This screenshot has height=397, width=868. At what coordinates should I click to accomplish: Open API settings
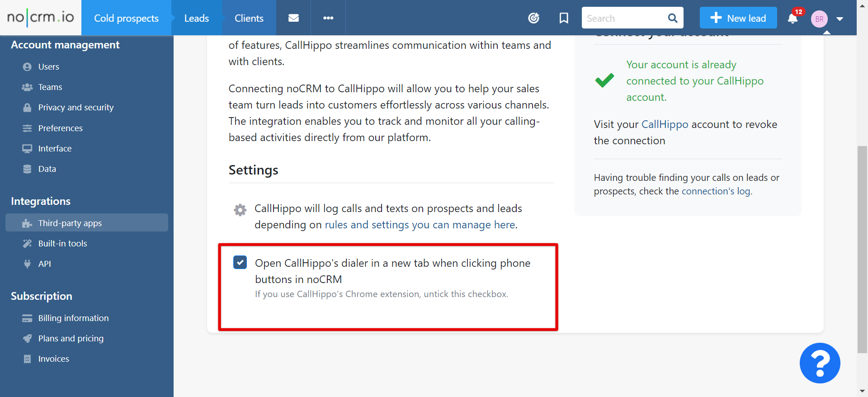click(x=45, y=264)
